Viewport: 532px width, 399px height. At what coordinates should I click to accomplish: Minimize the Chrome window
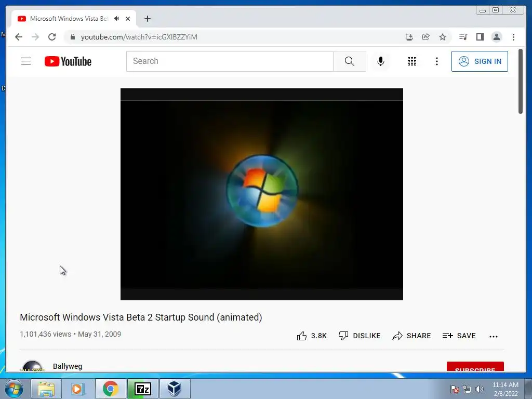click(483, 10)
